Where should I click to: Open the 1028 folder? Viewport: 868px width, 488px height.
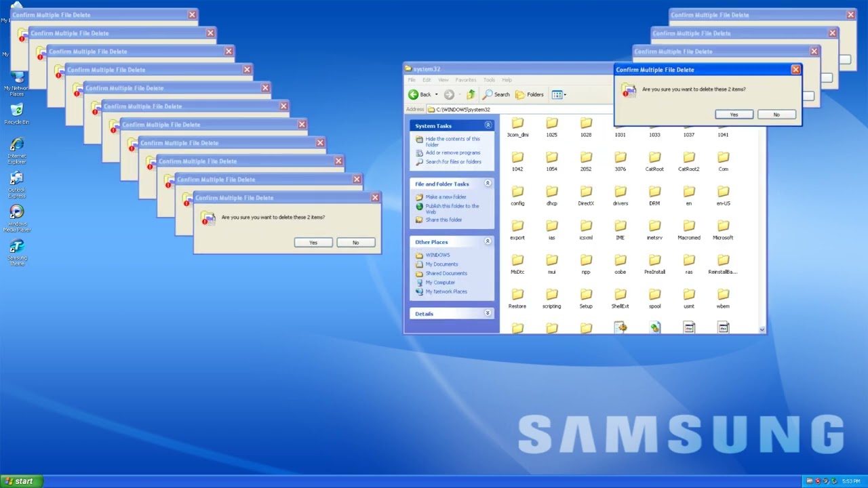[586, 127]
